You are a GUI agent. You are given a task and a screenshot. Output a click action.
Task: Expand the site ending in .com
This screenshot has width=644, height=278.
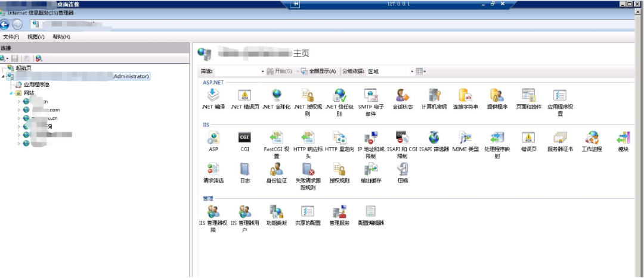tap(19, 110)
